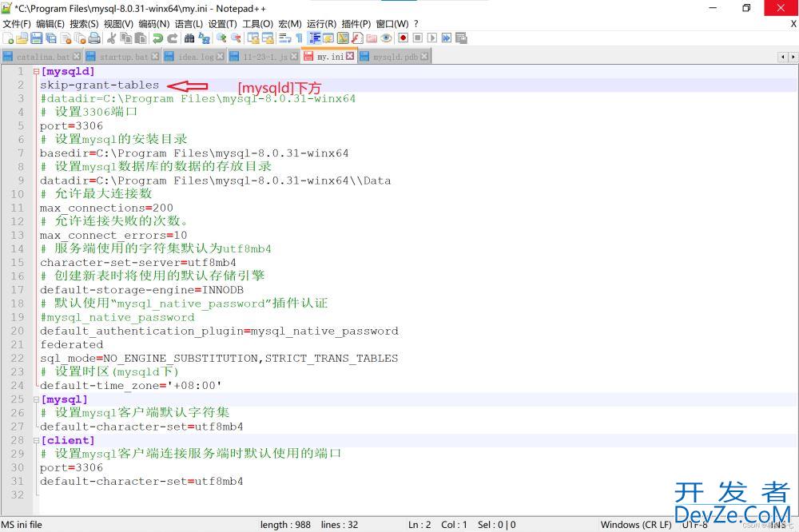Open the Document Map panel icon

pyautogui.click(x=343, y=38)
